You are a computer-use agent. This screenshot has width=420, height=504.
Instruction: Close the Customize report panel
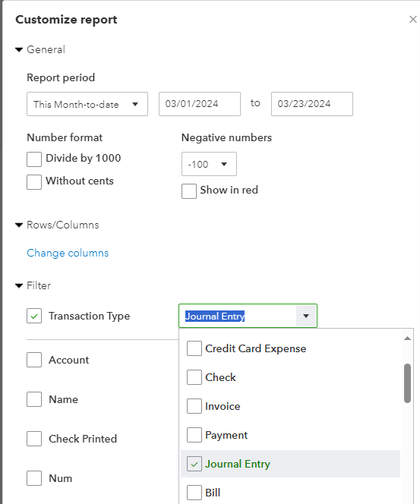click(x=413, y=20)
